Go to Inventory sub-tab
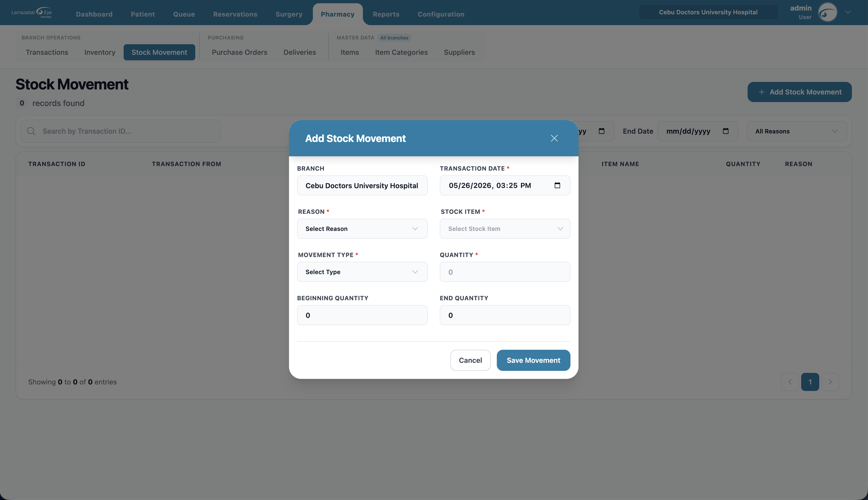 [x=100, y=52]
